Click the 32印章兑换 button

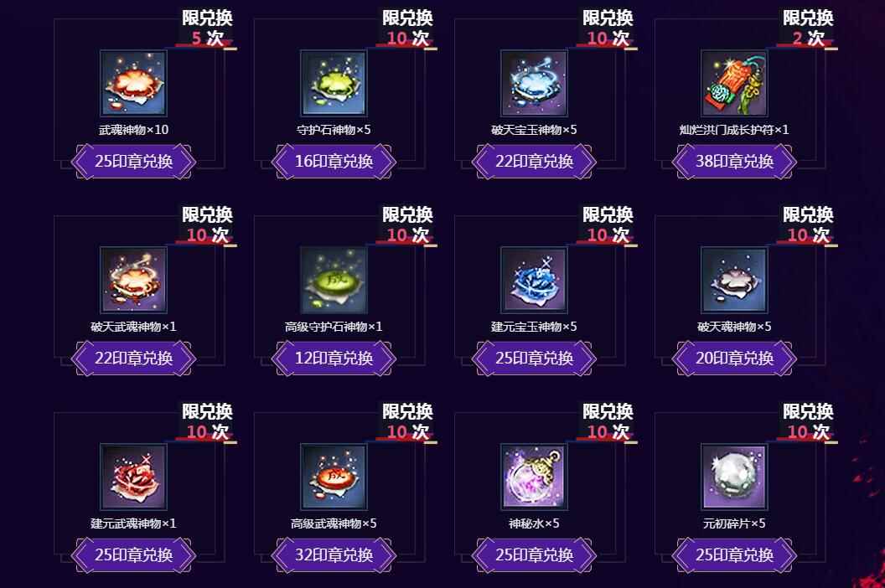click(x=334, y=555)
